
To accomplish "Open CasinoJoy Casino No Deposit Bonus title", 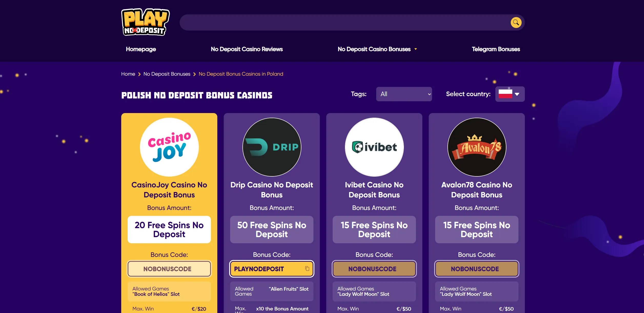I will click(169, 190).
